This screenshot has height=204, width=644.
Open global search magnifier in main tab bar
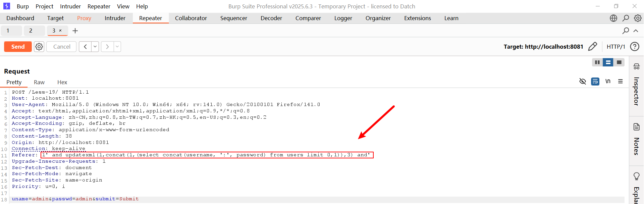(626, 18)
